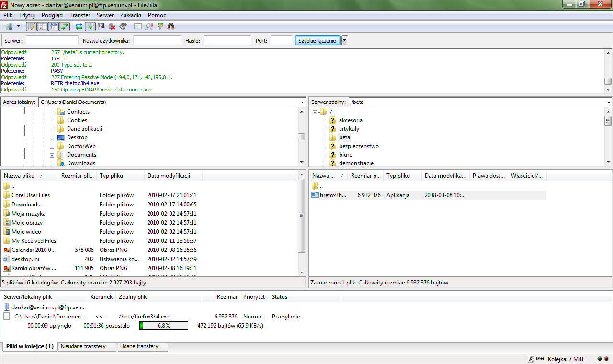The height and width of the screenshot is (364, 613).
Task: Open the Zakładki menu
Action: pos(131,15)
